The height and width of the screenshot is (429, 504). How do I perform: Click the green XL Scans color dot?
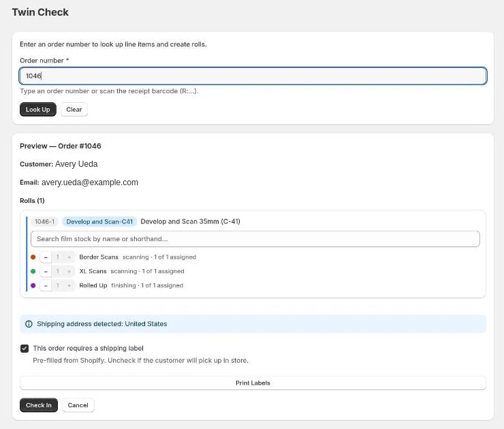pyautogui.click(x=33, y=271)
